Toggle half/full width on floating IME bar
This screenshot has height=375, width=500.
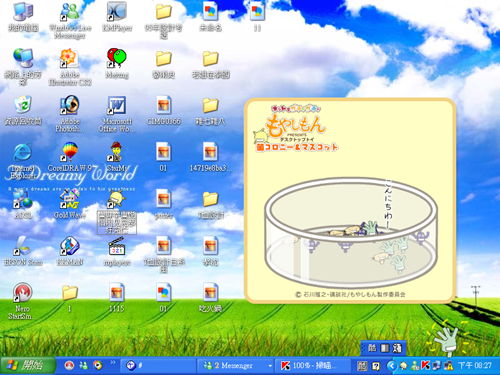[385, 348]
